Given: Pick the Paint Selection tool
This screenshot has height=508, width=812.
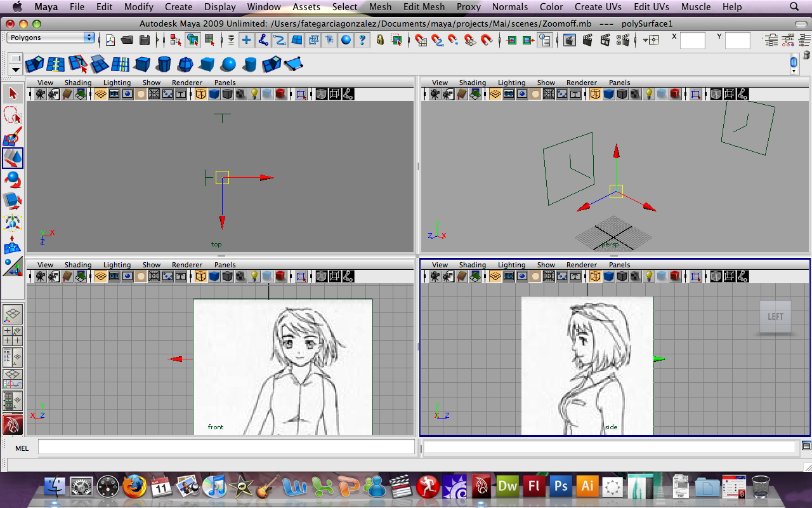Looking at the screenshot, I should [13, 137].
